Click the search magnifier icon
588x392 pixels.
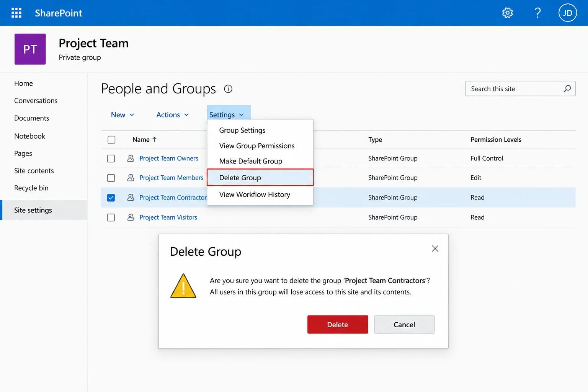pos(567,89)
